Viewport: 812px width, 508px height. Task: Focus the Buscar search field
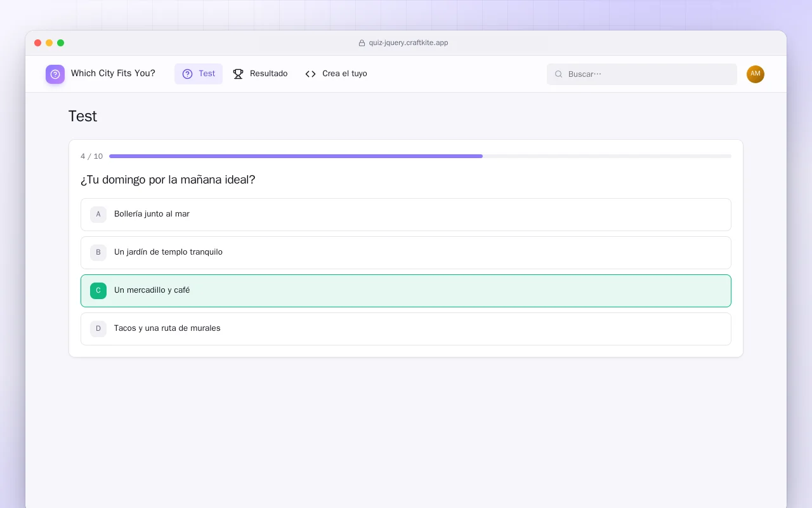(642, 74)
